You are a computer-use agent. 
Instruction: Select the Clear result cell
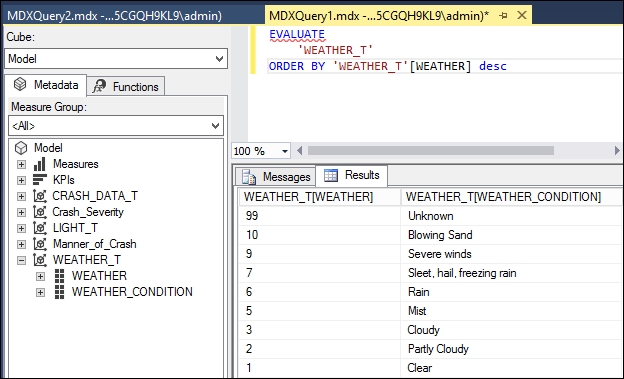click(x=512, y=368)
